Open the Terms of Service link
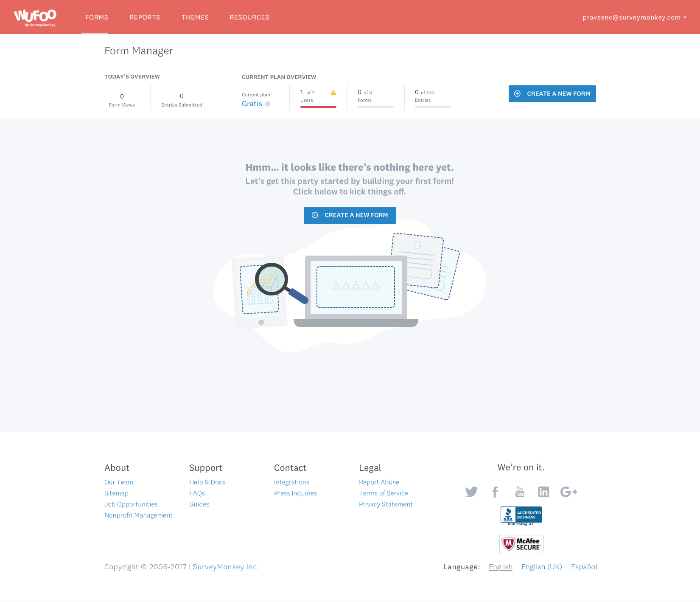The width and height of the screenshot is (700, 602). coord(383,493)
